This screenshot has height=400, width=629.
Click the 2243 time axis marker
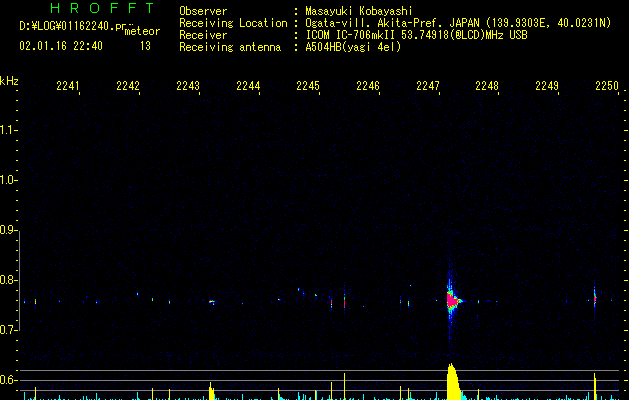click(188, 86)
